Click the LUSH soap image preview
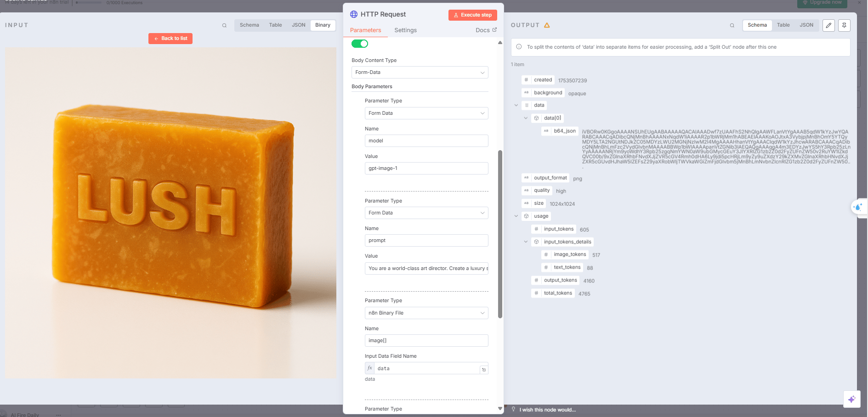The width and height of the screenshot is (868, 417). (170, 213)
